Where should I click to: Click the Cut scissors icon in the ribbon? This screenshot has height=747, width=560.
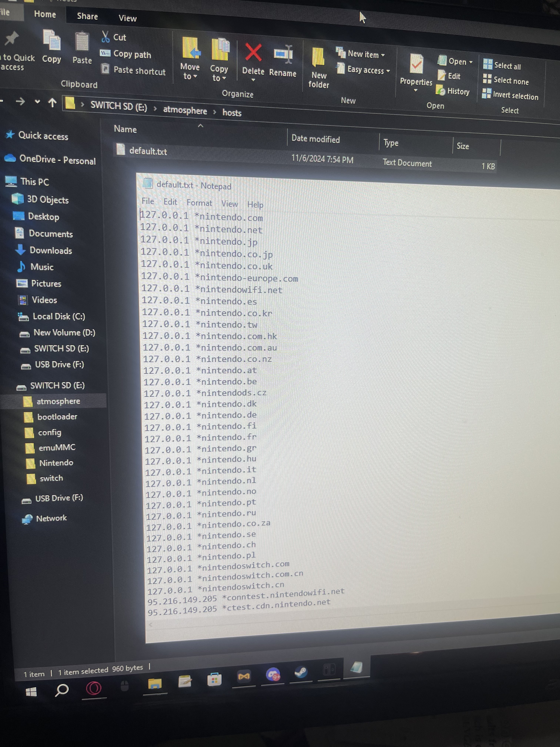pyautogui.click(x=105, y=36)
